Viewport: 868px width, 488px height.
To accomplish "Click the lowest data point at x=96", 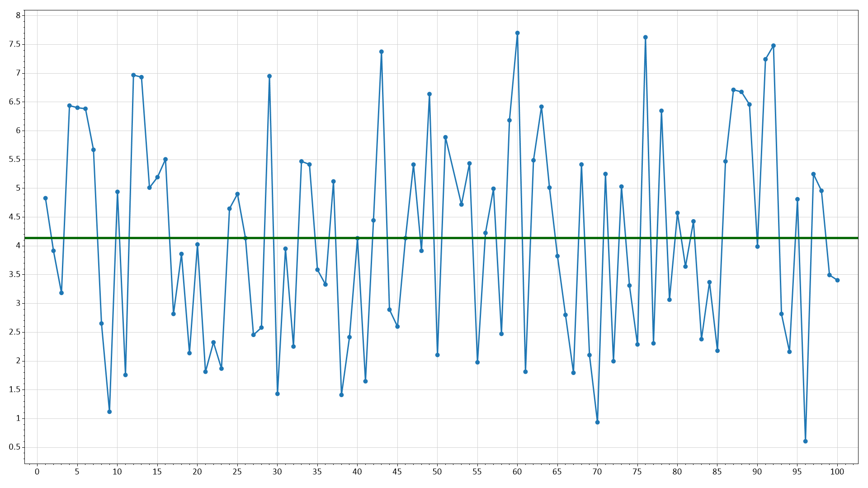I will click(x=805, y=441).
